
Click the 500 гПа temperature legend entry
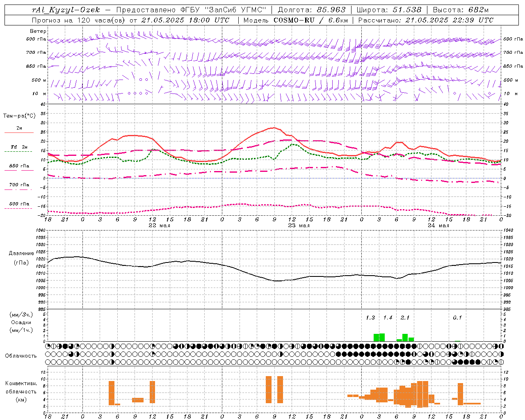click(x=19, y=204)
